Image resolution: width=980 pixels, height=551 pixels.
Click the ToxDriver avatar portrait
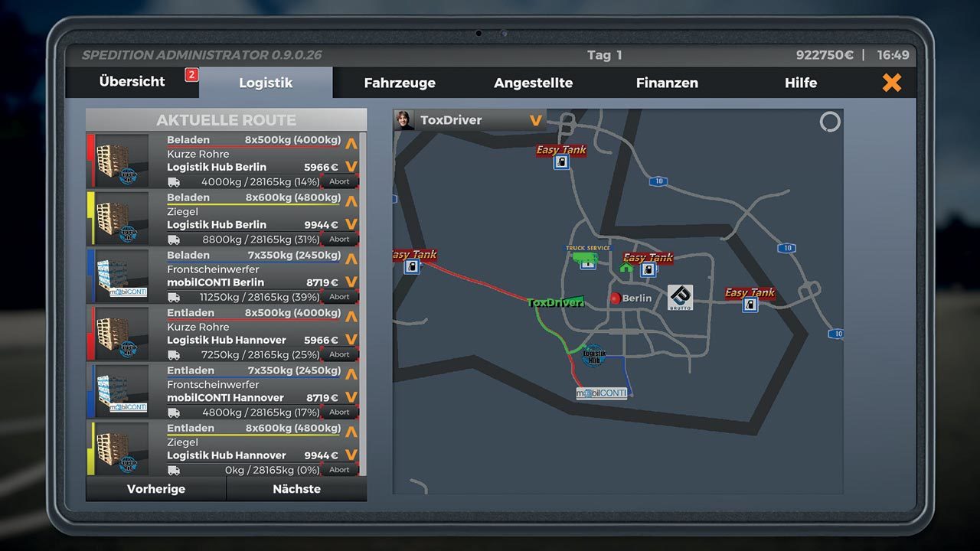coord(404,120)
